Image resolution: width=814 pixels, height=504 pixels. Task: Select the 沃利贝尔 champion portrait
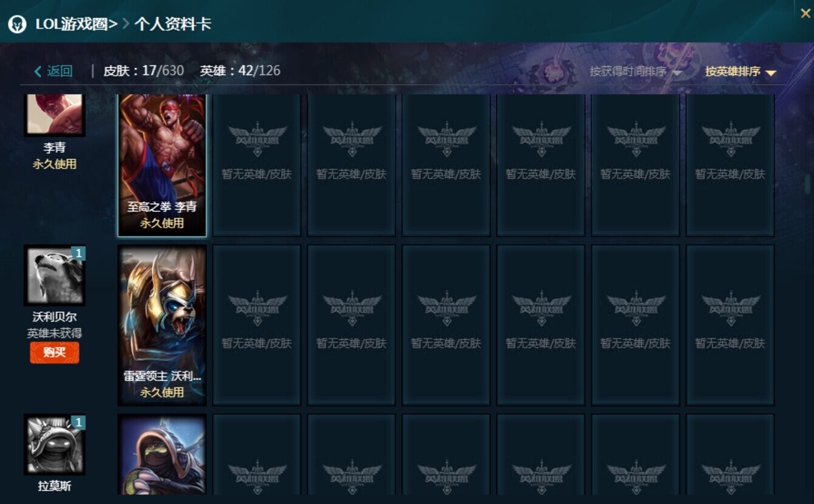coord(55,275)
